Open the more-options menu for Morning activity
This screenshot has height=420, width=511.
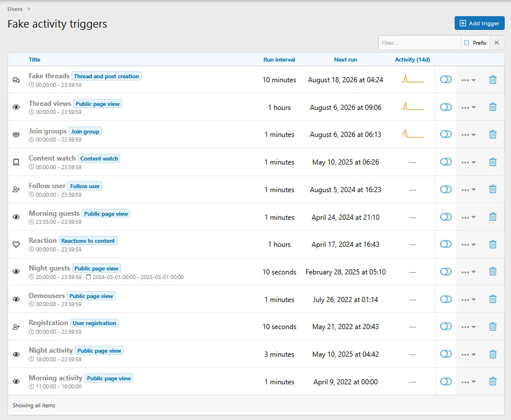[468, 382]
